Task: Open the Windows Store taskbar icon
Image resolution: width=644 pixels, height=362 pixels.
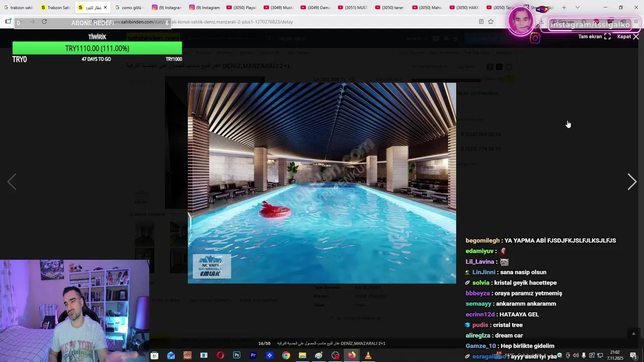Action: pos(154,355)
